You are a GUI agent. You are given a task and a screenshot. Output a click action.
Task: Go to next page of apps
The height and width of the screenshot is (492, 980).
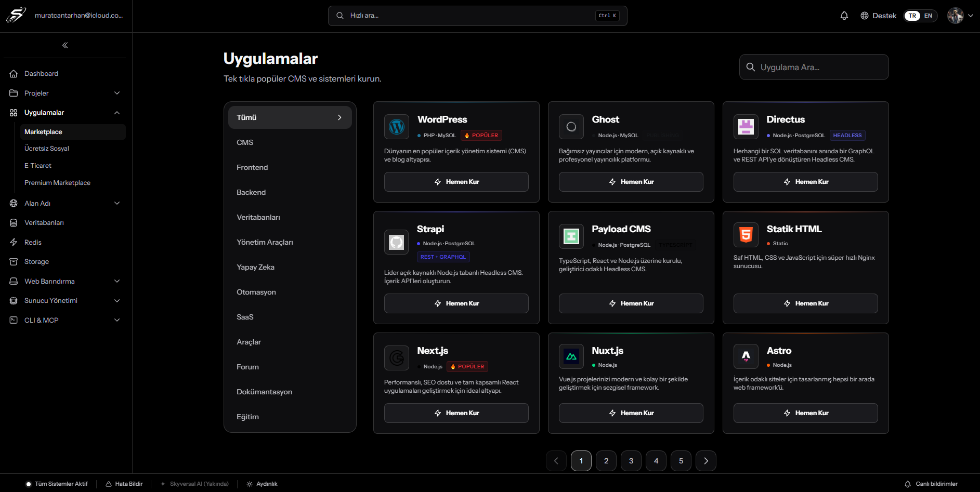click(x=706, y=461)
